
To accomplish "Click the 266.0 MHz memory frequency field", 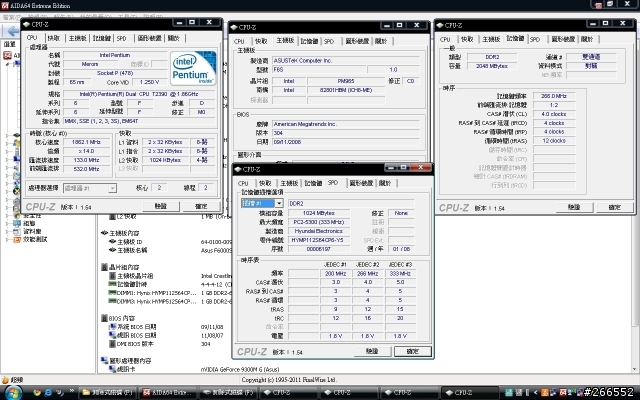I will [x=554, y=96].
